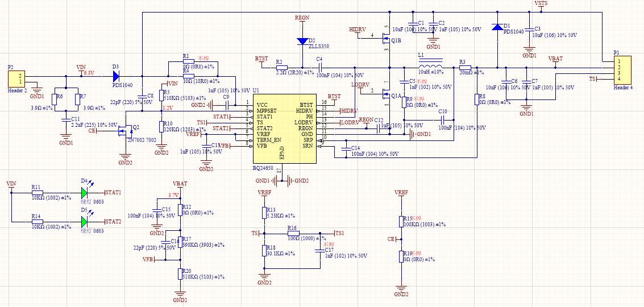Click the 2.2Ω (2R20) ±1% value
The height and width of the screenshot is (307, 644).
(295, 73)
